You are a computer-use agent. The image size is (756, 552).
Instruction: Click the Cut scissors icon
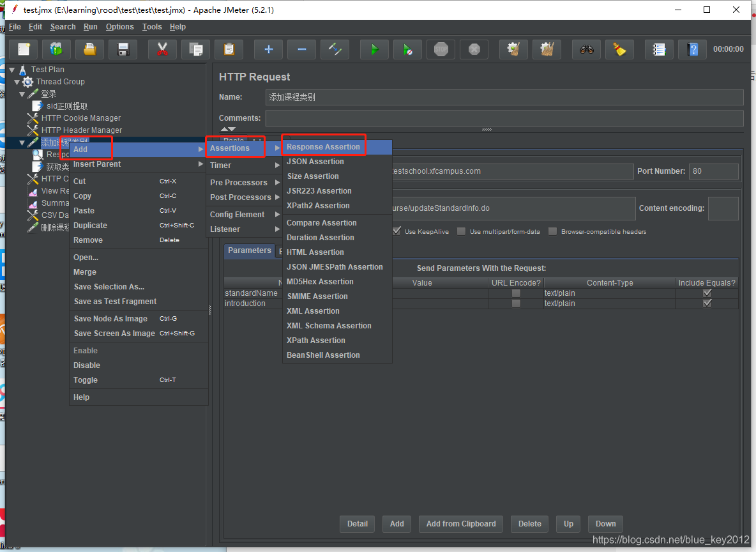pyautogui.click(x=162, y=49)
